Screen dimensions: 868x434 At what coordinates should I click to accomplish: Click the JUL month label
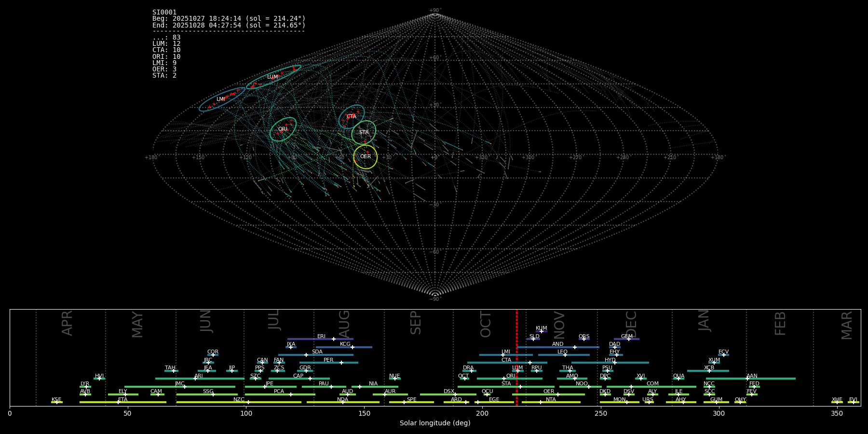(x=274, y=320)
